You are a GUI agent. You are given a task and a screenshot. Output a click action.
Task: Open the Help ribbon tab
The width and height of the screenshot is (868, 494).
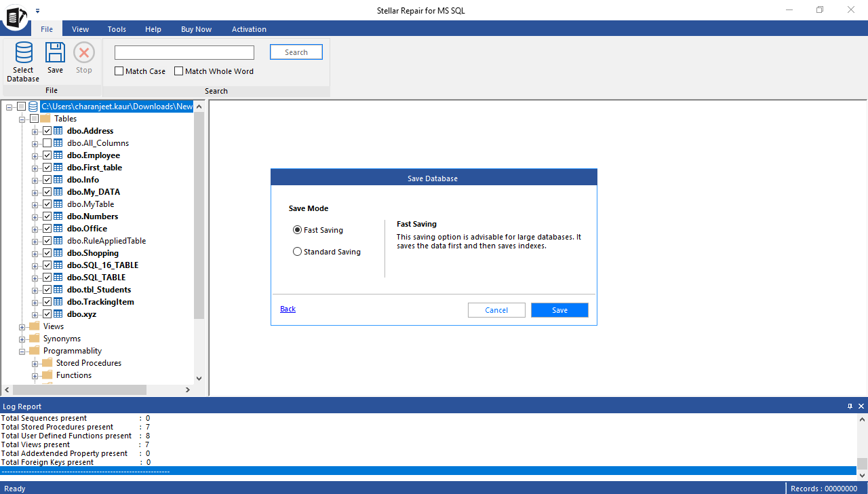click(153, 29)
